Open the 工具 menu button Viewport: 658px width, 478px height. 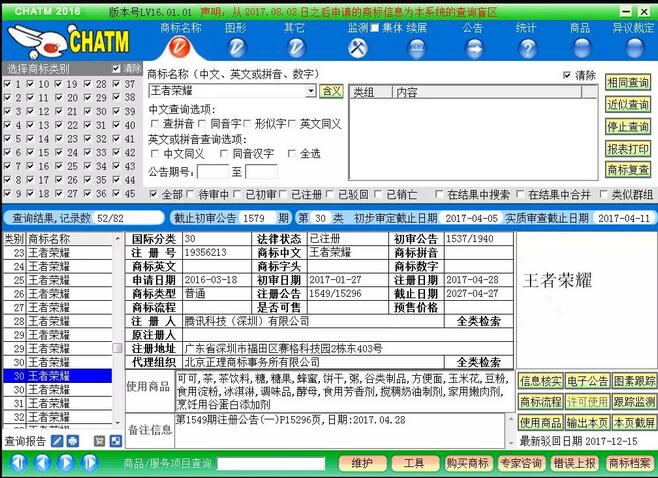tap(415, 463)
